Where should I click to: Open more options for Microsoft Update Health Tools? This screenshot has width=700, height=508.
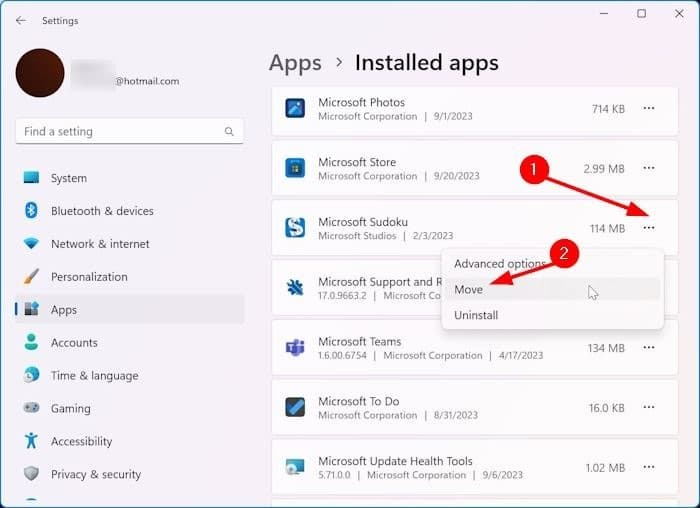click(x=649, y=467)
